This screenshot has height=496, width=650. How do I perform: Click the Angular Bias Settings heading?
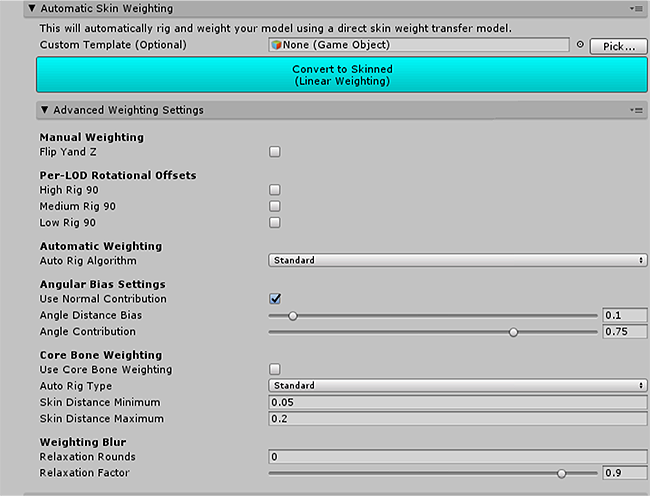[102, 284]
